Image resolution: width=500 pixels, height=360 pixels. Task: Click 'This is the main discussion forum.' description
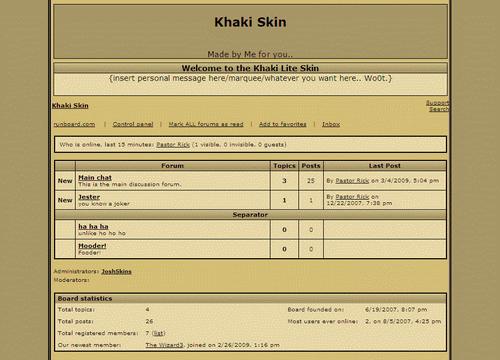click(130, 184)
